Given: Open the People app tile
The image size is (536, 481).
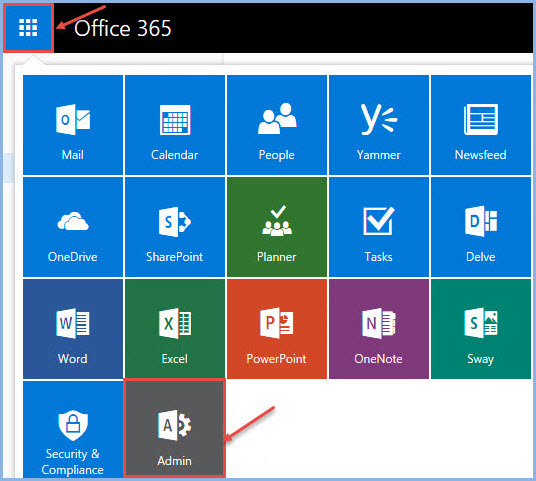Looking at the screenshot, I should point(277,125).
